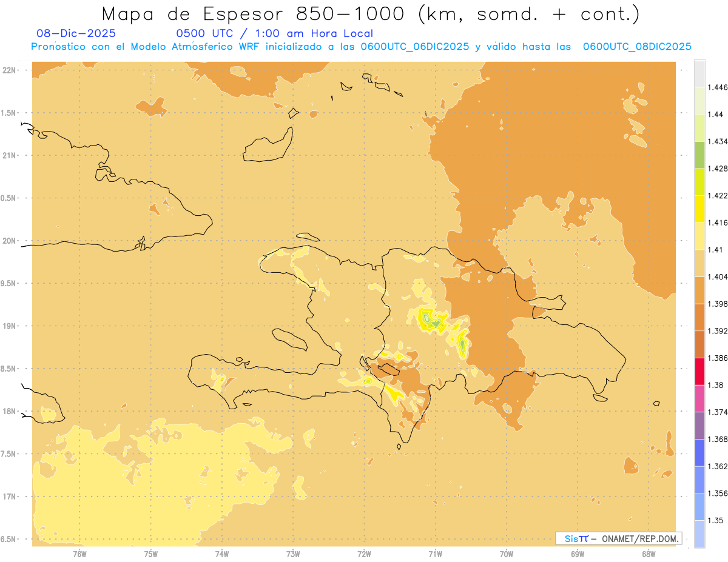Click the latitude label '6.5N'
Viewport: 728px width, 562px height.
click(9, 539)
